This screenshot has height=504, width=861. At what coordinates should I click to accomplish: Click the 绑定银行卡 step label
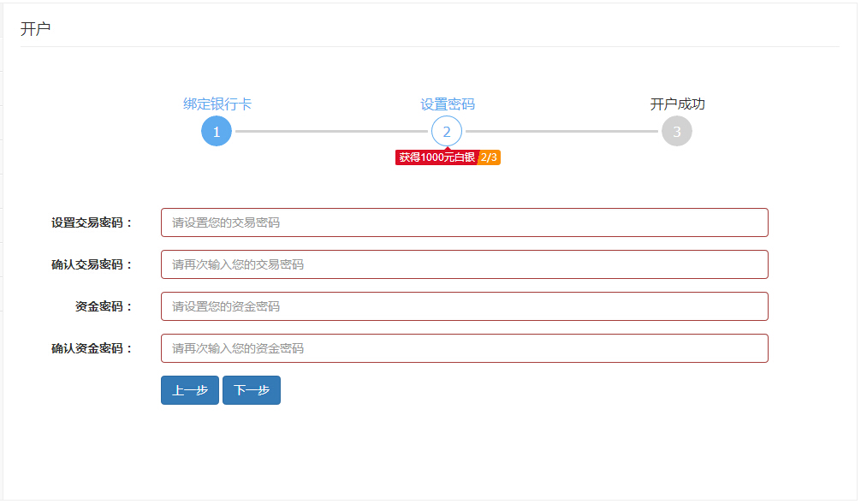[216, 103]
